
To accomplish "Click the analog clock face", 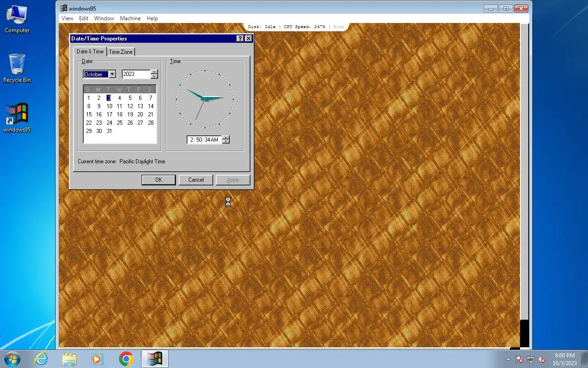I will 204,99.
